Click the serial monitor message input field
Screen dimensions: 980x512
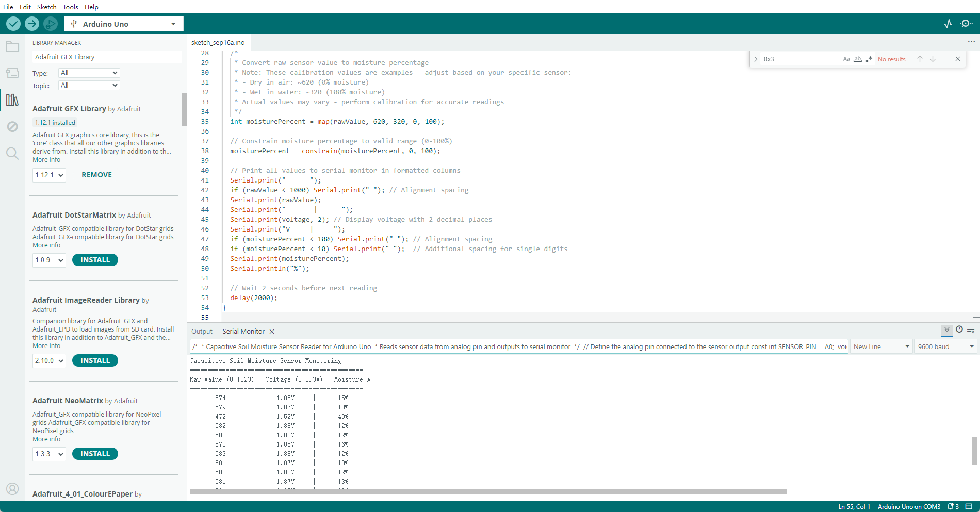click(519, 346)
